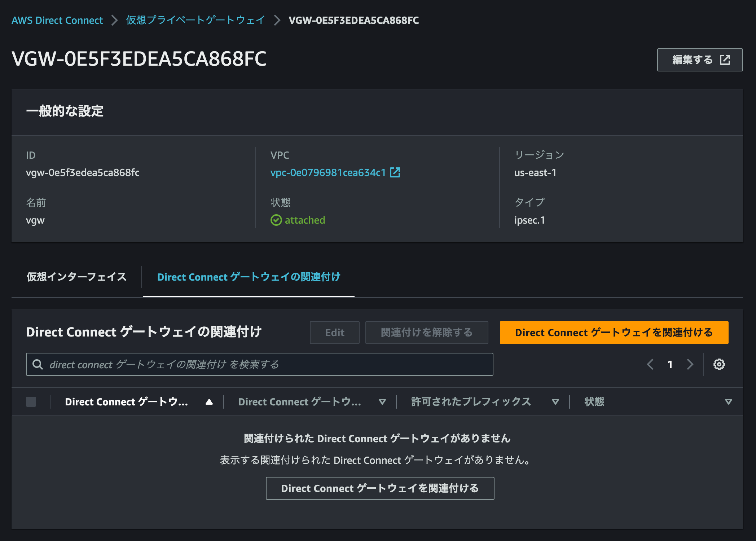Click the previous page left chevron arrow
756x541 pixels.
coord(650,364)
